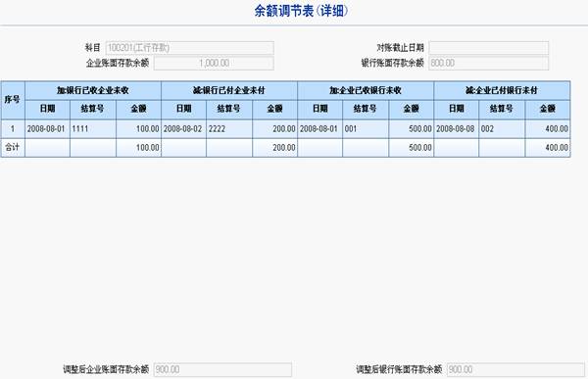Select the 银行账面存款余额 field showing 800.00
588x379 pixels.
[489, 63]
